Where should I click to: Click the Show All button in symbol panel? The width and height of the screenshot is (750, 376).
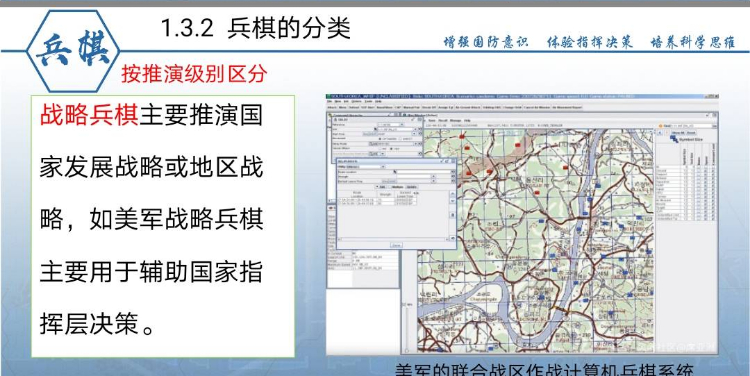pos(678,133)
